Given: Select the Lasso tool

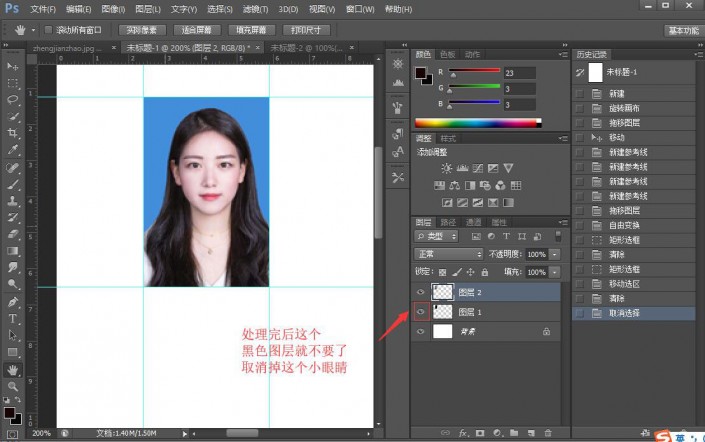Looking at the screenshot, I should click(x=13, y=100).
